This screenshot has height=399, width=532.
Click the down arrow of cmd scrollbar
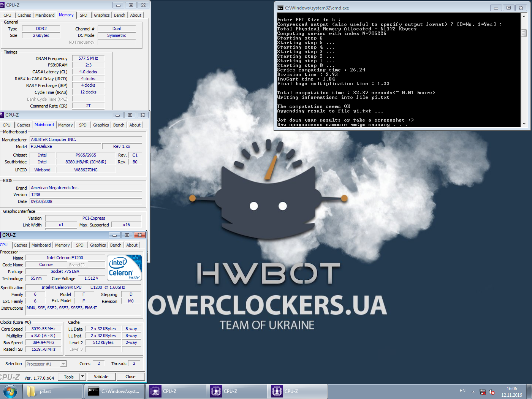524,123
